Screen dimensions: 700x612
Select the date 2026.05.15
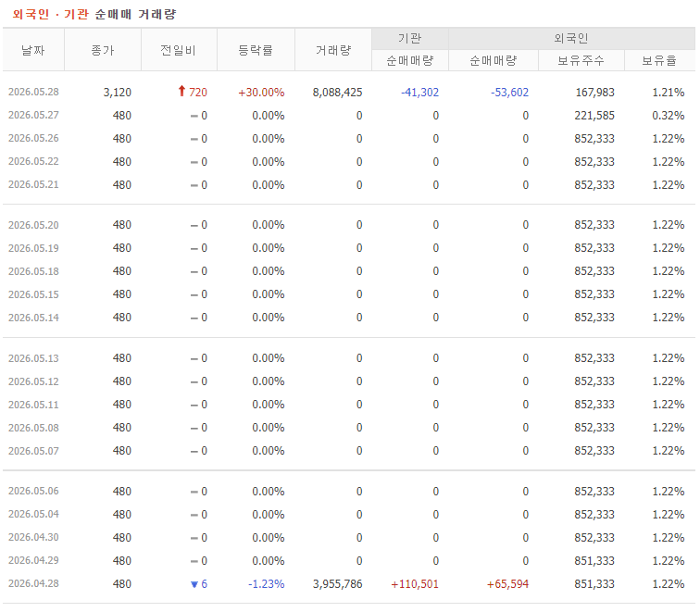(33, 294)
